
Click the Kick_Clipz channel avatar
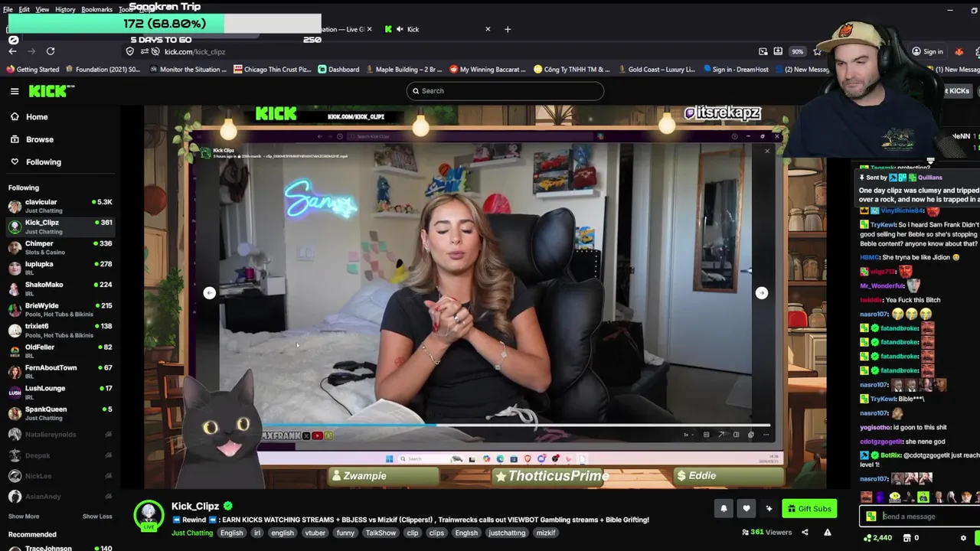tap(149, 515)
